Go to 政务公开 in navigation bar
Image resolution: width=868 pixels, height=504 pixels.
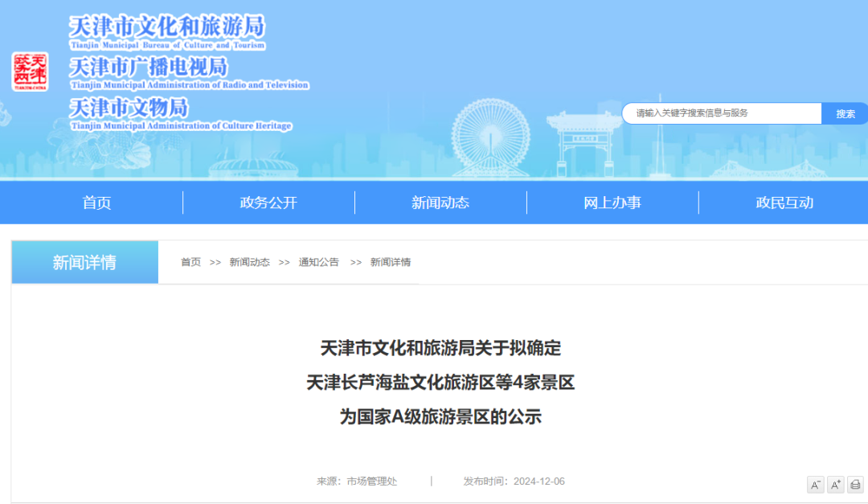tap(268, 203)
